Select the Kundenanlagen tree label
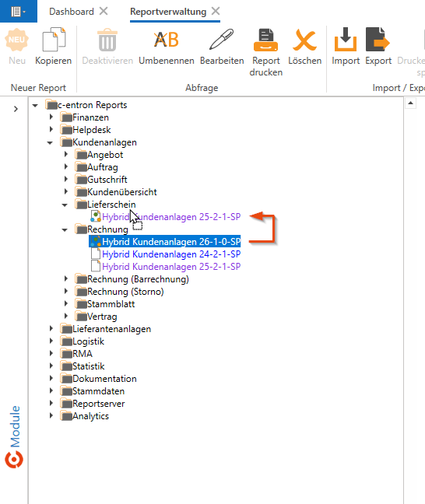Screen dimensions: 425x504 coord(104,142)
